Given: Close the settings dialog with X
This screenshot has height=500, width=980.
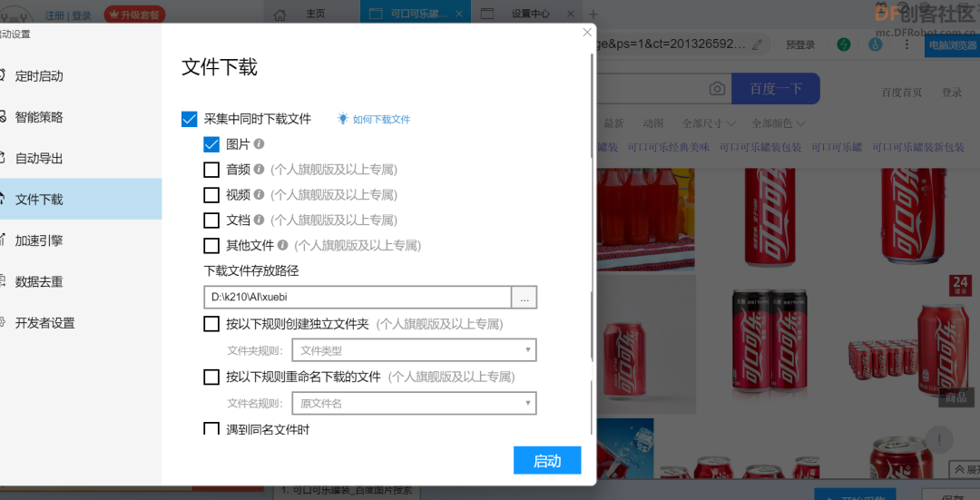Looking at the screenshot, I should (587, 33).
